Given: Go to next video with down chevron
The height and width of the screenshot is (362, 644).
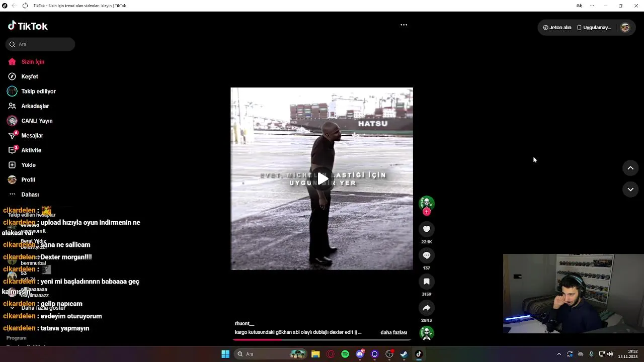Looking at the screenshot, I should click(x=630, y=190).
